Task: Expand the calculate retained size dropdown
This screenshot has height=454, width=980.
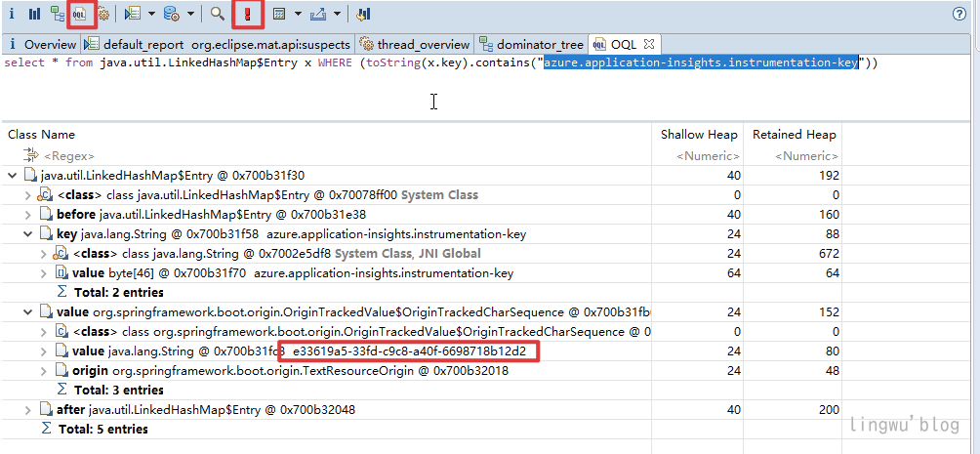Action: tap(298, 14)
